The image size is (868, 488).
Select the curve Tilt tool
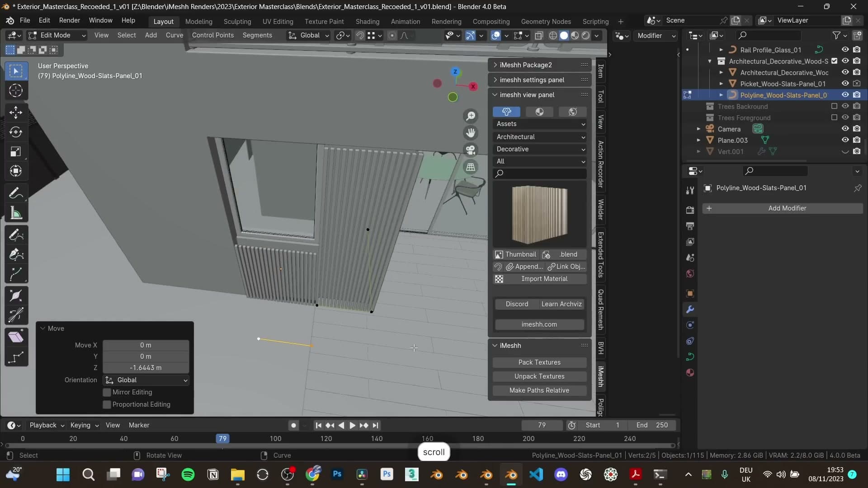point(16,315)
